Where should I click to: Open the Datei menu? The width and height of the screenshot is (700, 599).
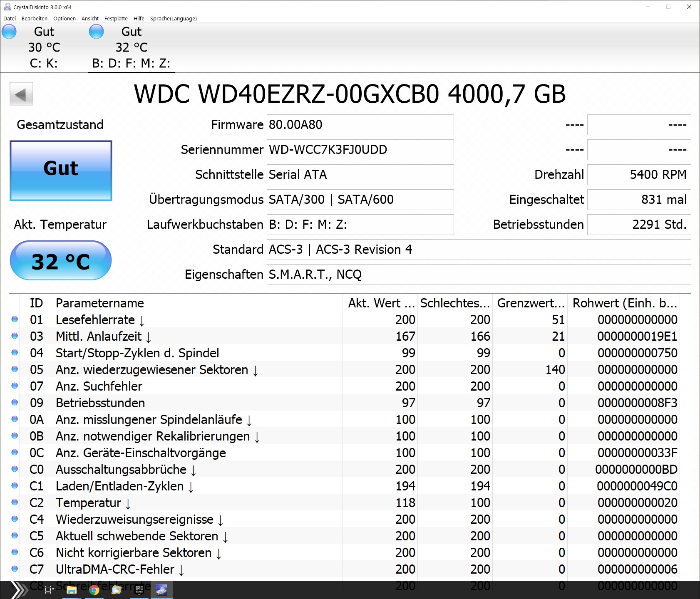click(x=10, y=19)
